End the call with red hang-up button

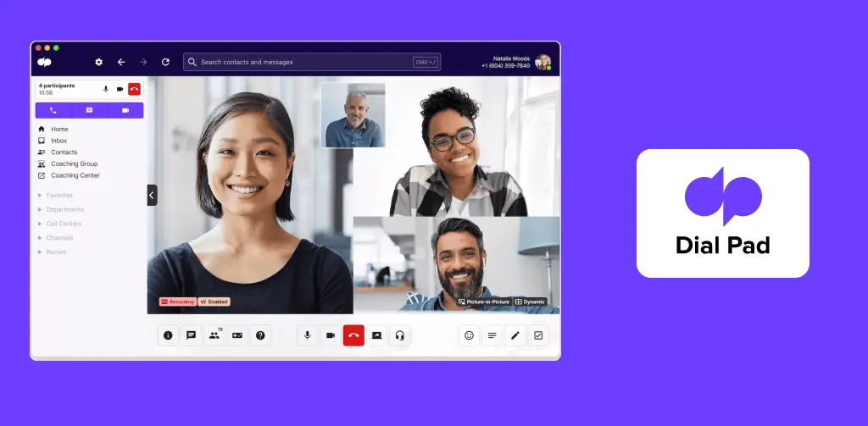pyautogui.click(x=353, y=335)
